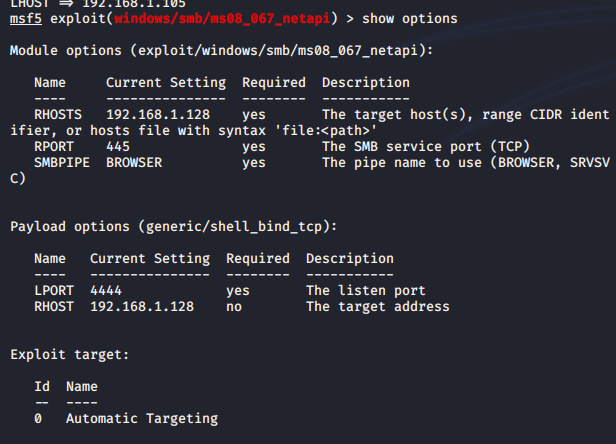Select the RPORT option name
Image resolution: width=616 pixels, height=444 pixels.
click(x=54, y=146)
